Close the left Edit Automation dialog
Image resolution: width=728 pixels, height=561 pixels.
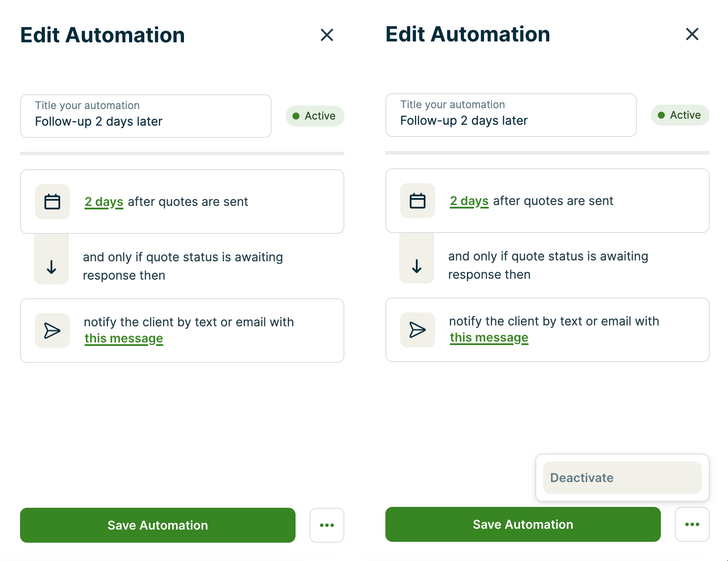327,35
